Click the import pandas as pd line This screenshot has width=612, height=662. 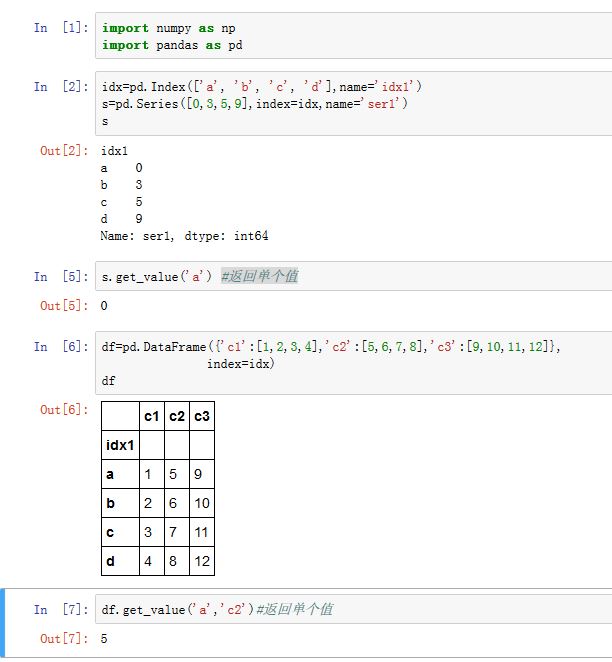(172, 45)
